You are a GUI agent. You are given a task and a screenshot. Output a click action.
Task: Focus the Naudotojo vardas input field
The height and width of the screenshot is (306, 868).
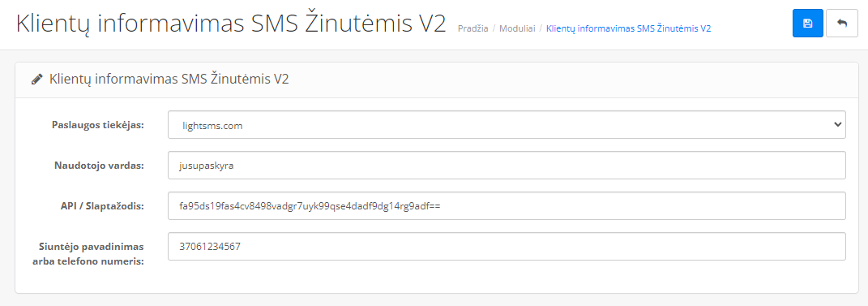point(507,166)
